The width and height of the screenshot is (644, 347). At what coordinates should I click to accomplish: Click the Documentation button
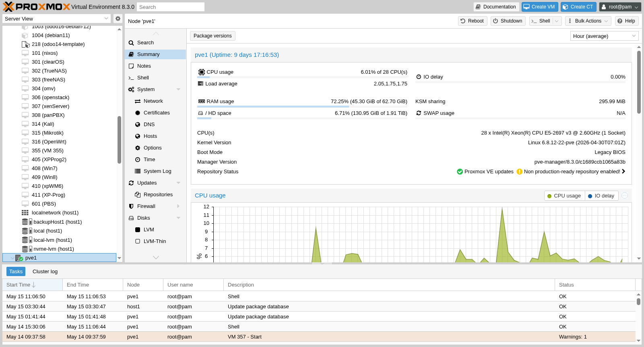(496, 7)
